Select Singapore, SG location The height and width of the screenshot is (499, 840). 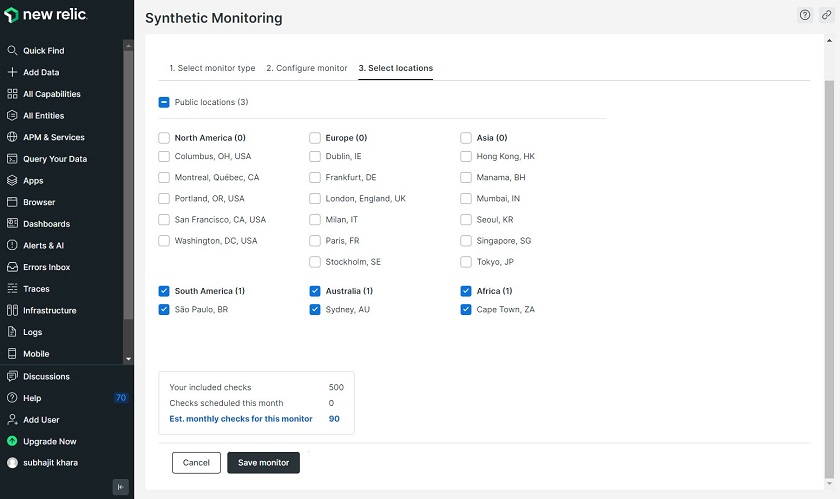pyautogui.click(x=466, y=241)
